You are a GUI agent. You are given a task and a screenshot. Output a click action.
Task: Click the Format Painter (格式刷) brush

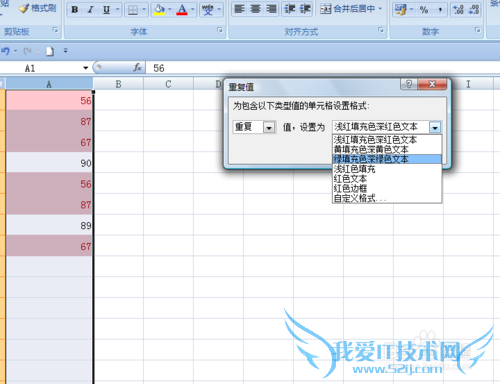[x=37, y=8]
